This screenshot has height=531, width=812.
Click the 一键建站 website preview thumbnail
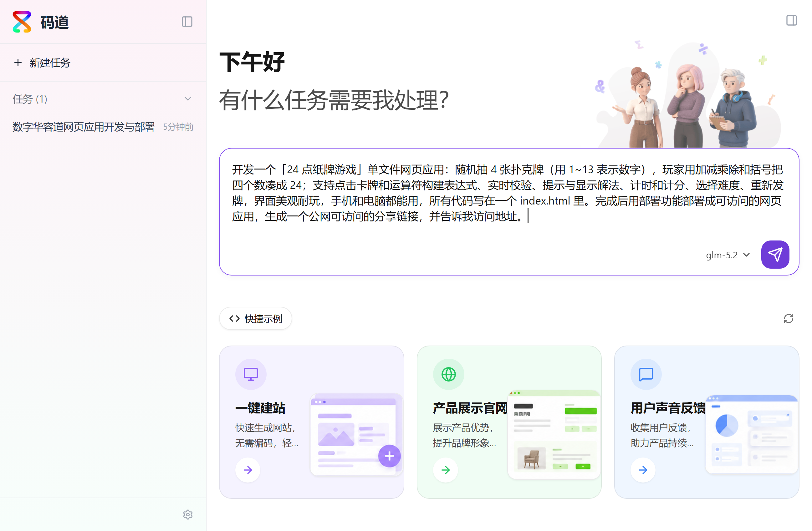pos(356,434)
